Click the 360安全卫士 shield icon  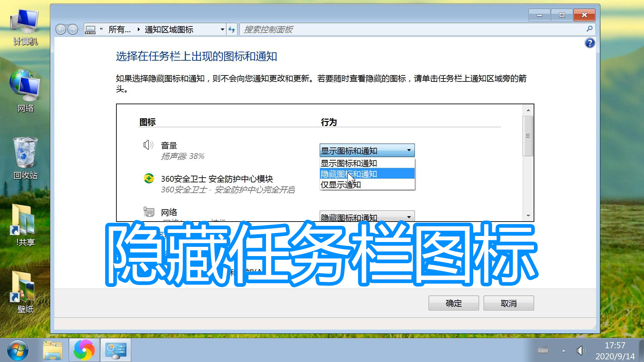pyautogui.click(x=149, y=179)
